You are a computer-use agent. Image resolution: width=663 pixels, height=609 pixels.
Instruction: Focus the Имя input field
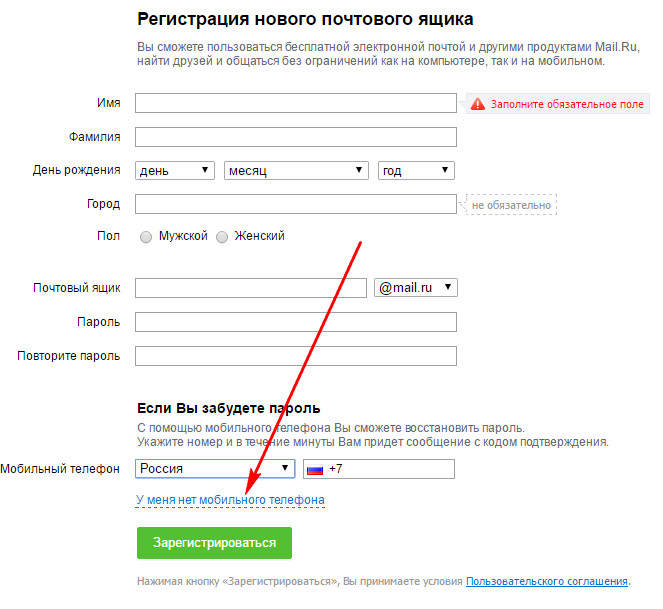click(x=295, y=103)
